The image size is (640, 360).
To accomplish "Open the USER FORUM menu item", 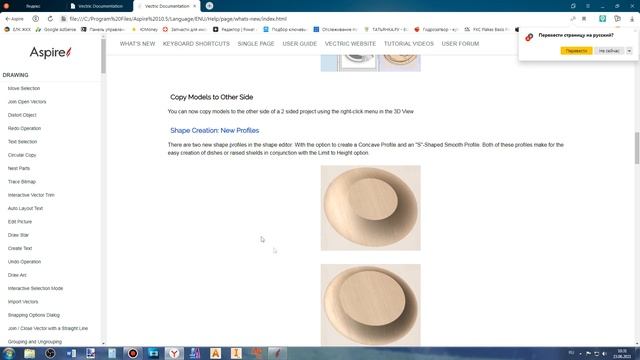I will pyautogui.click(x=460, y=44).
